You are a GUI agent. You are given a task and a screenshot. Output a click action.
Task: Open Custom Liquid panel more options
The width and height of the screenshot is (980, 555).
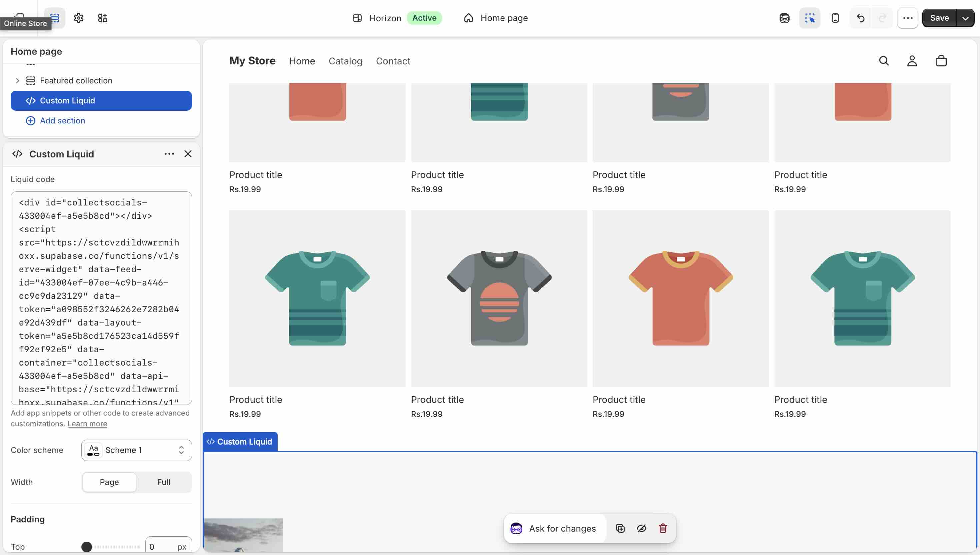pos(169,154)
